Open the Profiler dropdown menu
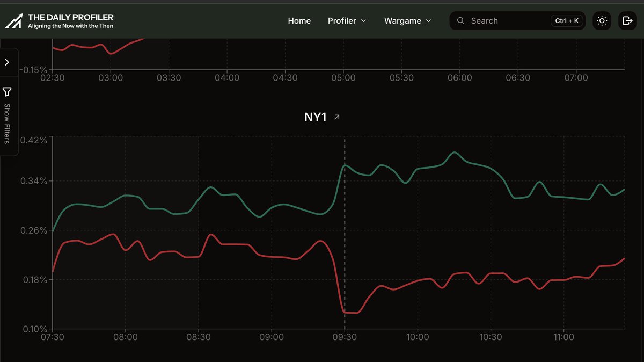 tap(347, 20)
